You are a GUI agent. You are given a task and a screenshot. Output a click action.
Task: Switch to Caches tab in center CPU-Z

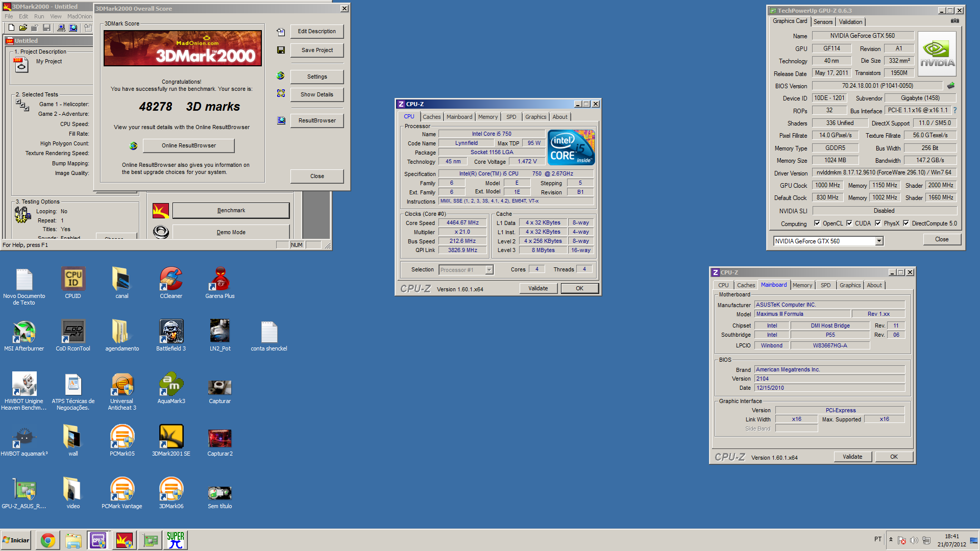coord(431,117)
